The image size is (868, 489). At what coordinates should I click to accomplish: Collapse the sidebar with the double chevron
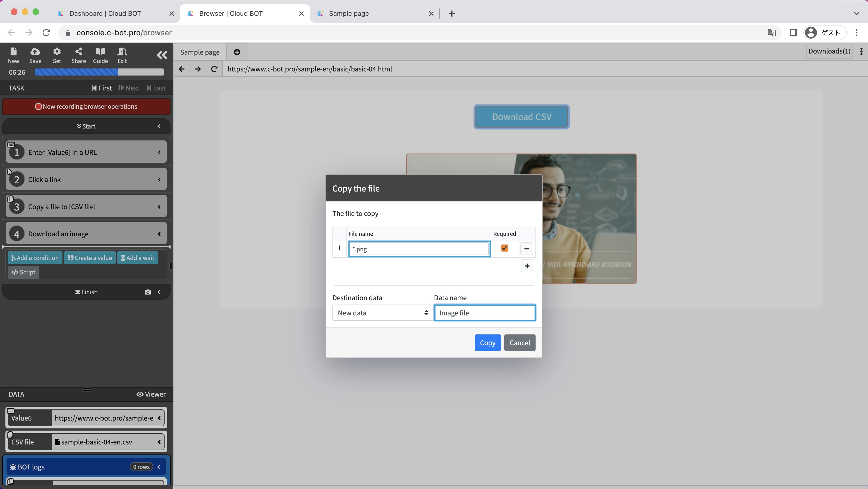[162, 55]
